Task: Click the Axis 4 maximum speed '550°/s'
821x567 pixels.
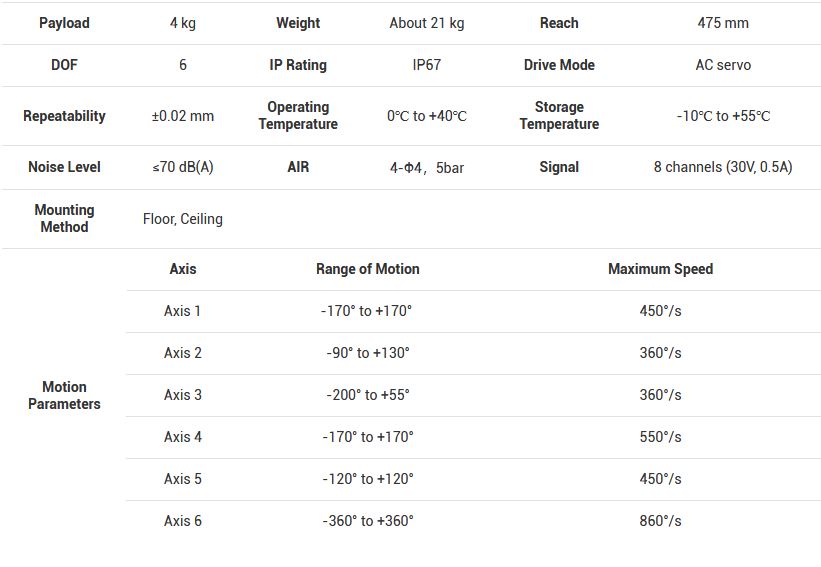Action: click(x=660, y=437)
